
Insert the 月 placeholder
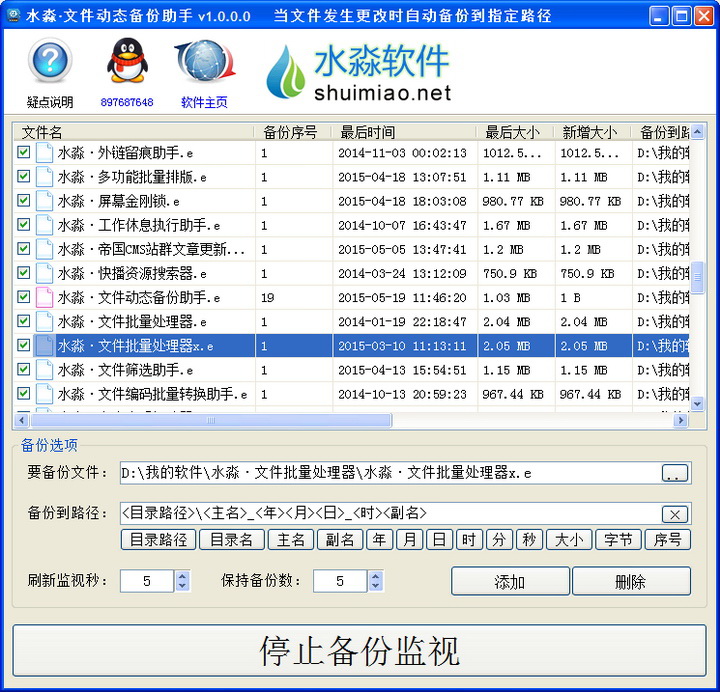pyautogui.click(x=410, y=540)
